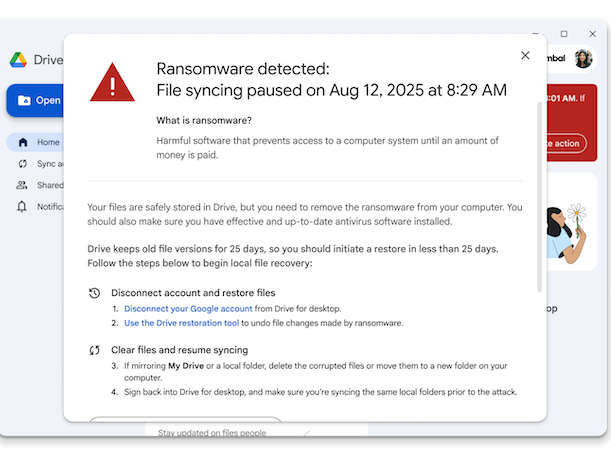
Task: Open the user profile avatar
Action: point(584,59)
